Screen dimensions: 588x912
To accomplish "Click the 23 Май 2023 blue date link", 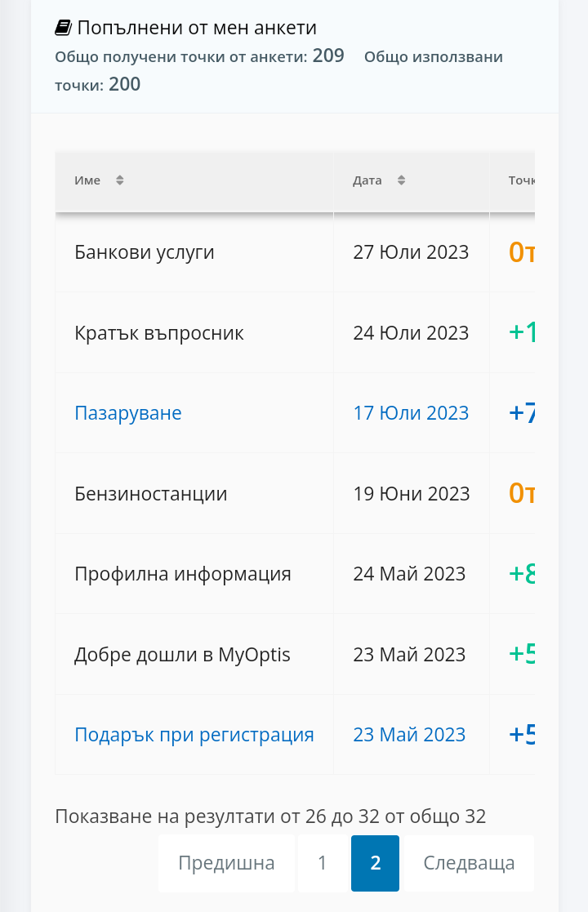I will pyautogui.click(x=409, y=735).
